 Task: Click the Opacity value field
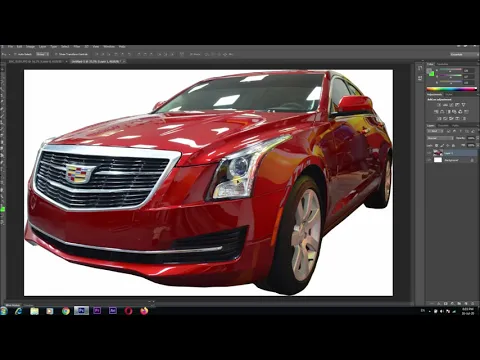[471, 138]
